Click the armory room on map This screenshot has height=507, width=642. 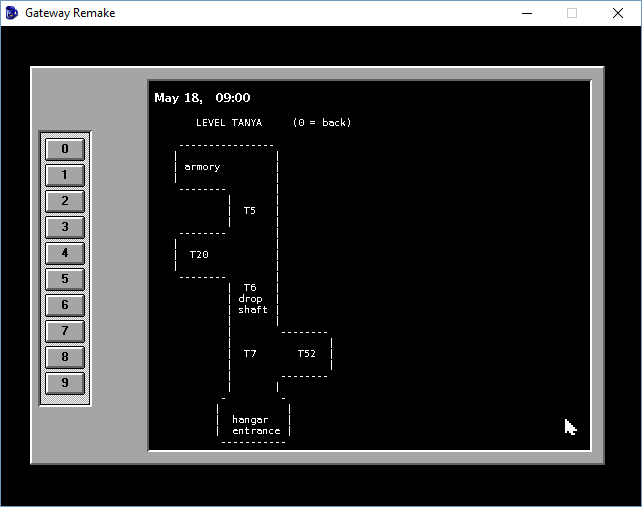[x=202, y=167]
